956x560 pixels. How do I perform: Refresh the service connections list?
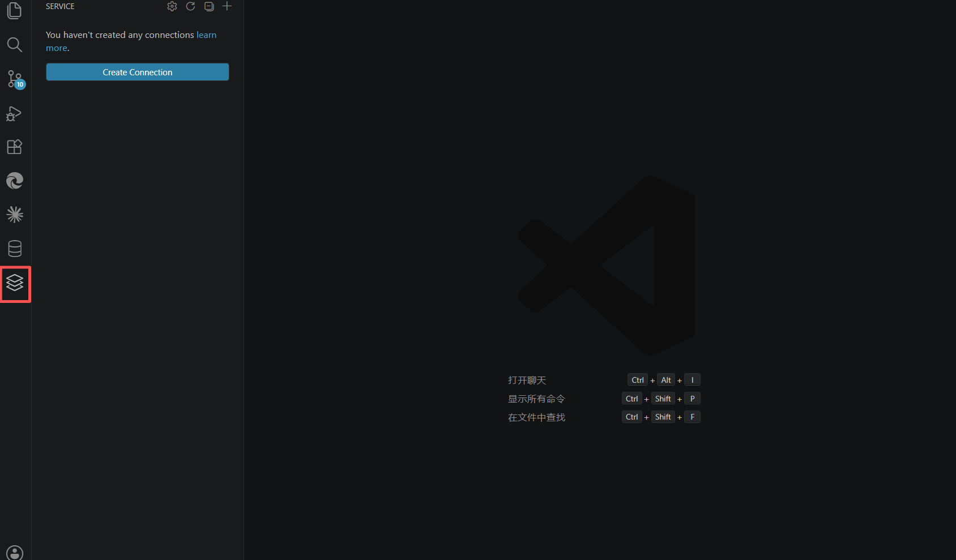pos(191,6)
